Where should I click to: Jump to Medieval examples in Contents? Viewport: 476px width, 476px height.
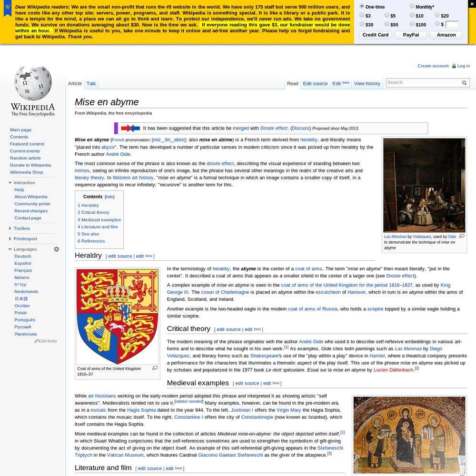[99, 220]
